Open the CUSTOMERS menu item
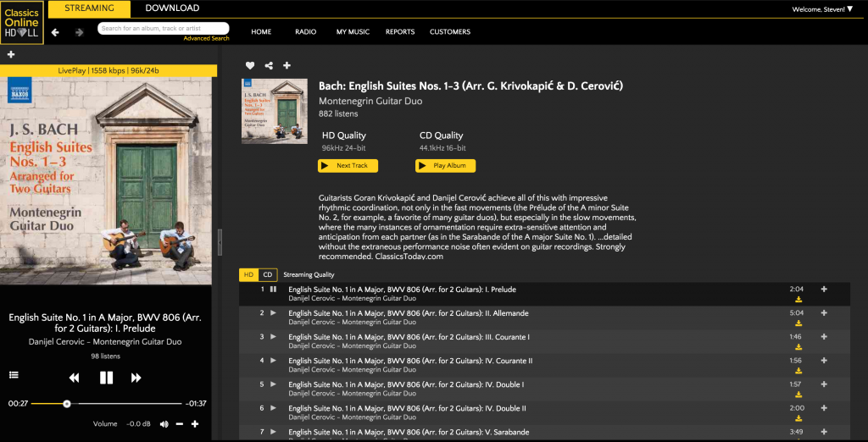This screenshot has height=442, width=868. click(x=450, y=32)
